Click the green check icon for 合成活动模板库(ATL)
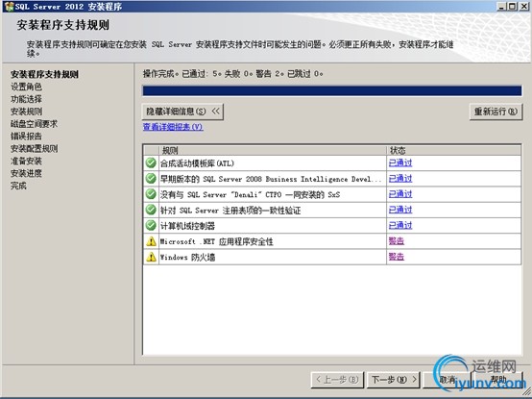This screenshot has height=399, width=532. pos(151,163)
